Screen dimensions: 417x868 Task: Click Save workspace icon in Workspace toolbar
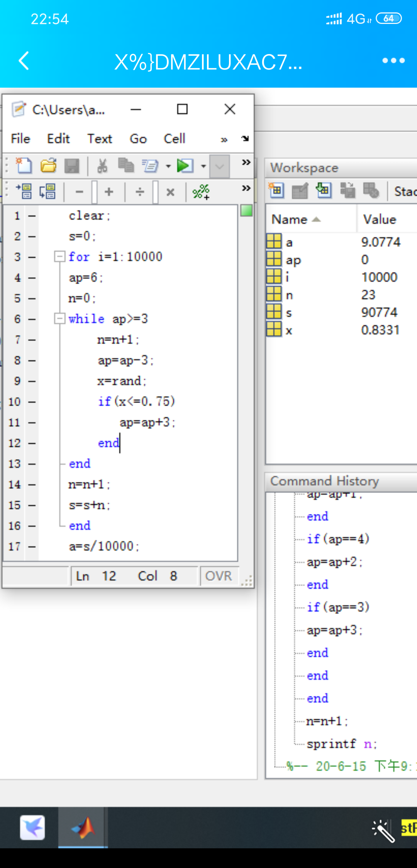click(x=347, y=190)
